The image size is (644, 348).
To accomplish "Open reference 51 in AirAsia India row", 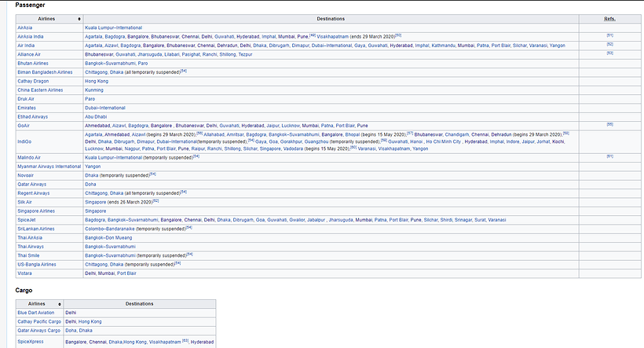I will (x=610, y=36).
